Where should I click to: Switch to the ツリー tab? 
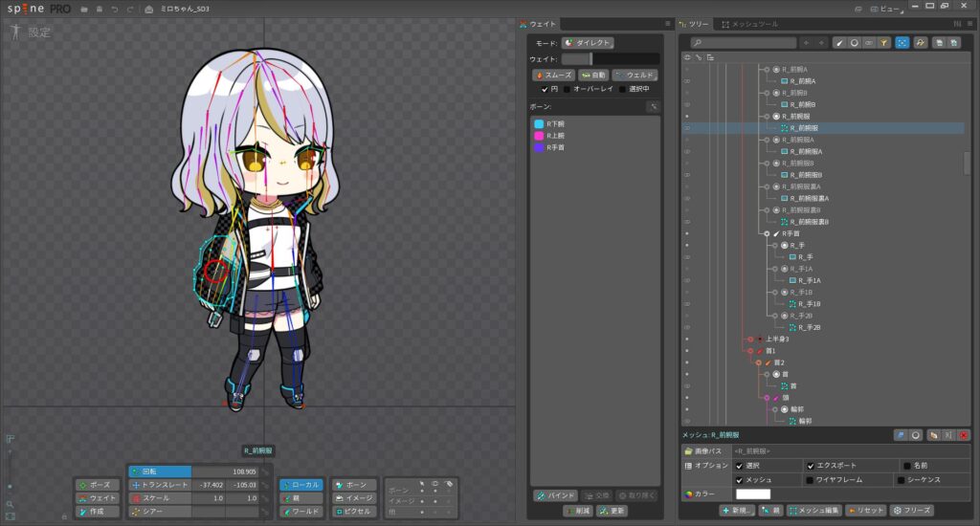(695, 24)
